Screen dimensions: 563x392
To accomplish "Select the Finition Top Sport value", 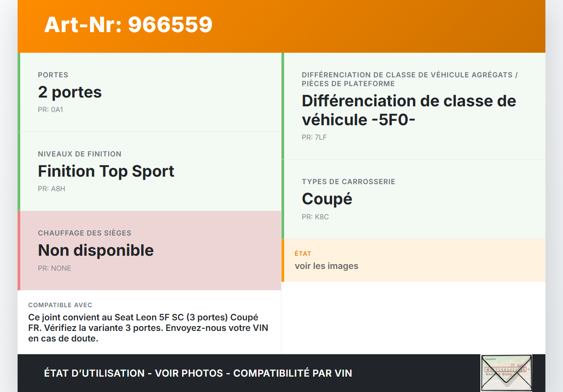I will point(106,171).
